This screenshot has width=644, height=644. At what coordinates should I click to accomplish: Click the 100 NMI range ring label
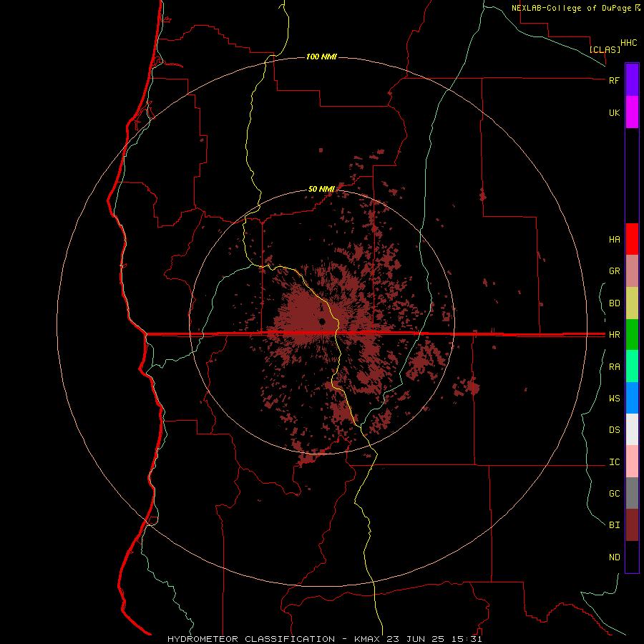coord(321,57)
